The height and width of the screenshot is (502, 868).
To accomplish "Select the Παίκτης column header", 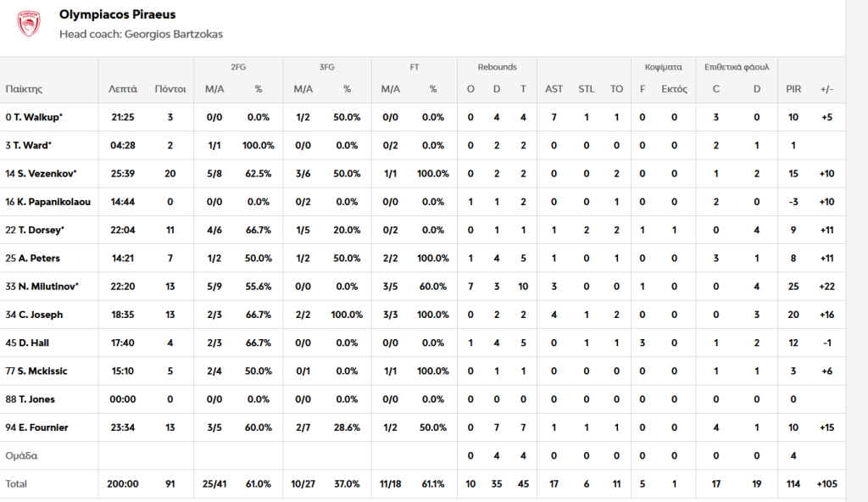I will point(24,89).
